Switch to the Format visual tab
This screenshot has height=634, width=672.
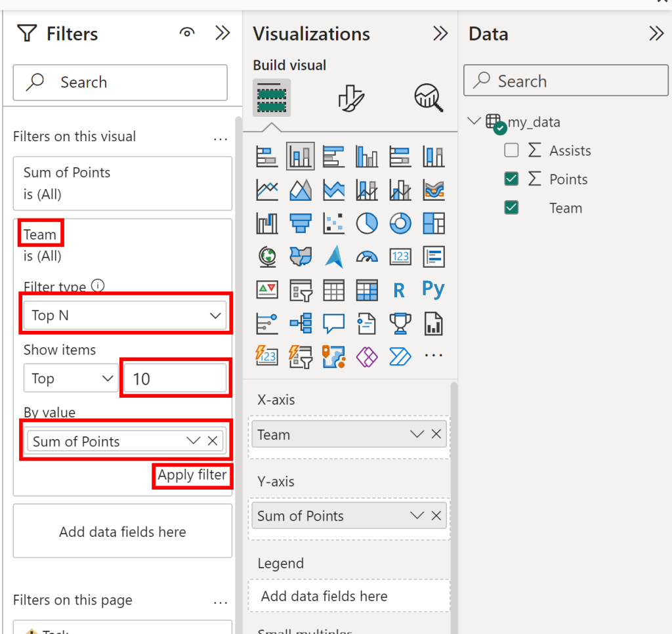350,98
